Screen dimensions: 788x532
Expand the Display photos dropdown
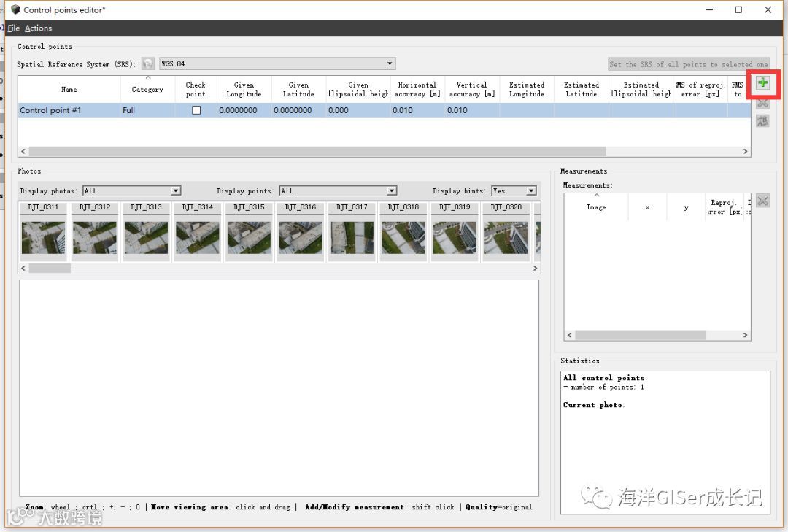tap(131, 190)
